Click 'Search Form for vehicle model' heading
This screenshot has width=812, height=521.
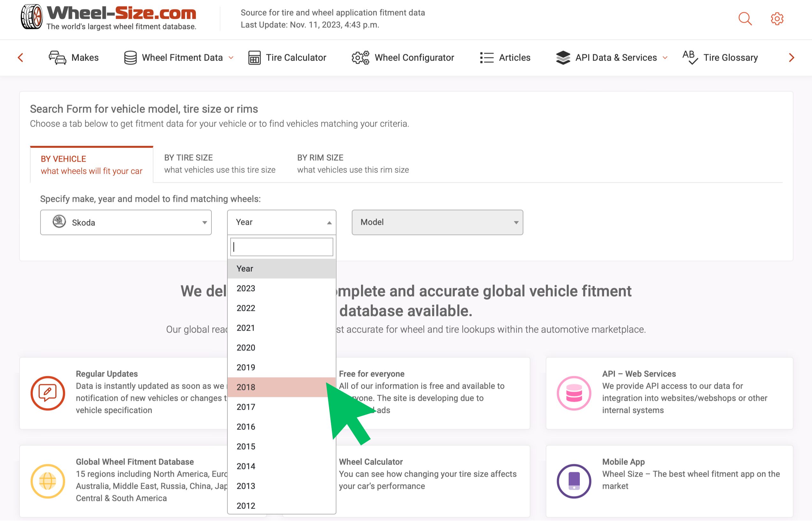[144, 109]
